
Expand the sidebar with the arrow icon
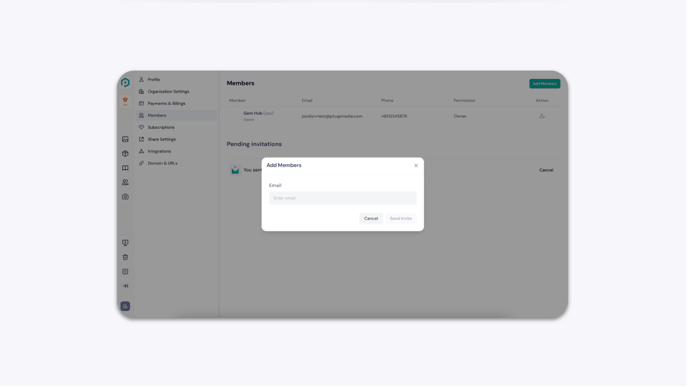click(x=125, y=286)
